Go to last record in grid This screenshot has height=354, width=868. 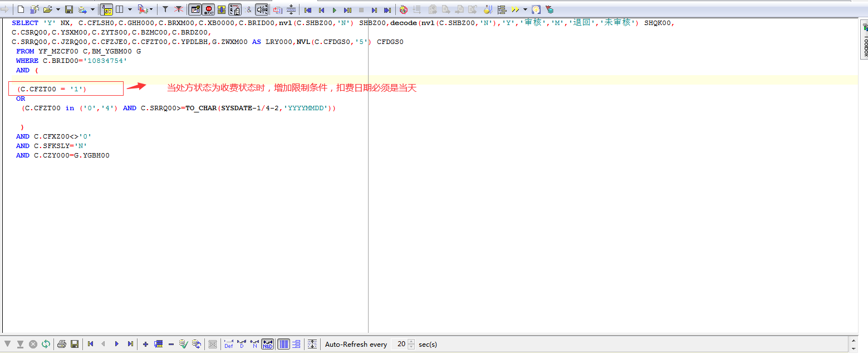(130, 344)
